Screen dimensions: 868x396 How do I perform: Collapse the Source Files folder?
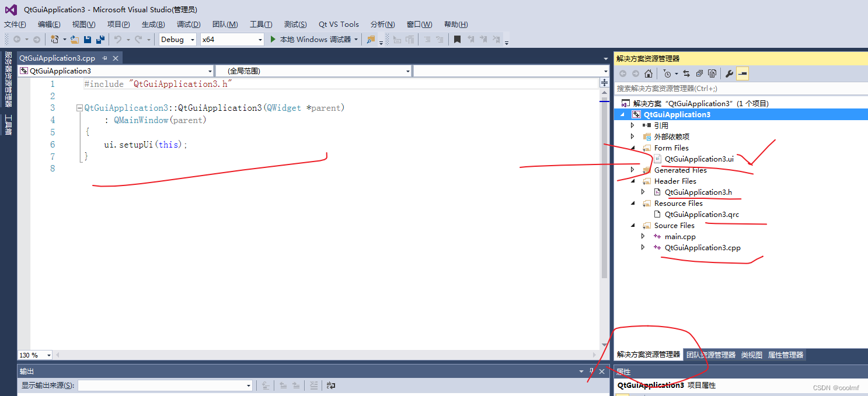coord(633,226)
